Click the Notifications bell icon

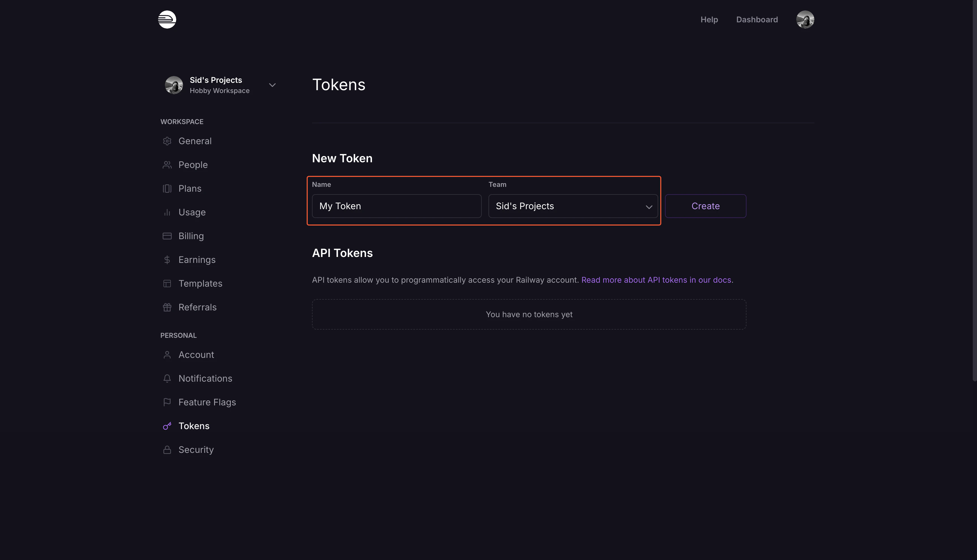pos(167,379)
